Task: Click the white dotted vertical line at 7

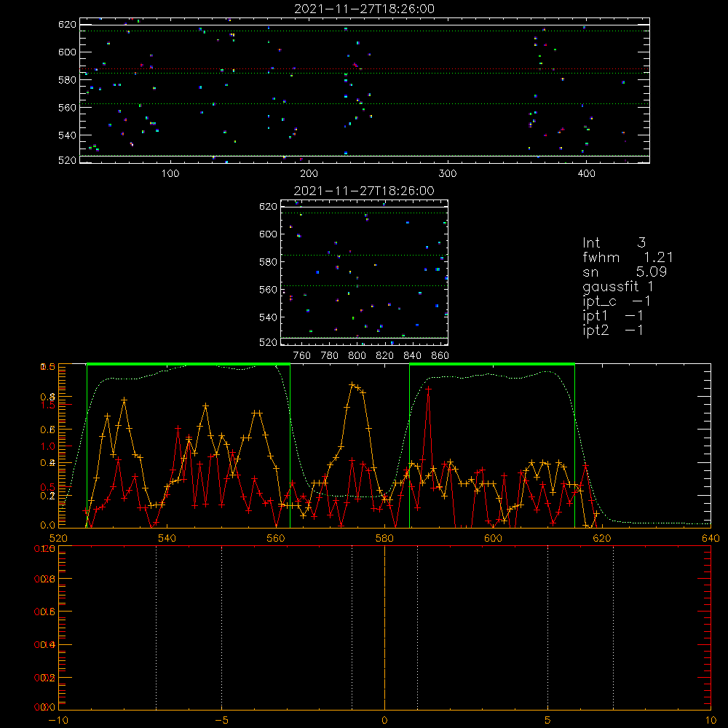Action: coord(613,628)
